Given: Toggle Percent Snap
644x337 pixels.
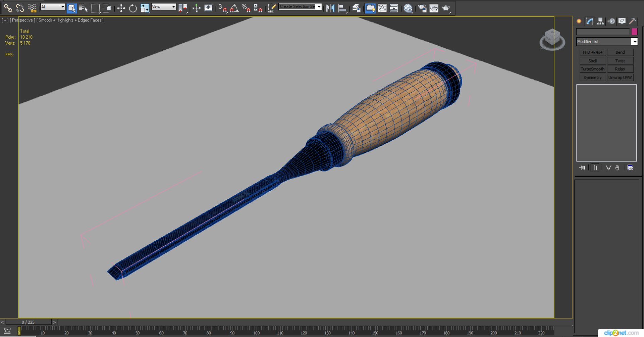Looking at the screenshot, I should 246,8.
